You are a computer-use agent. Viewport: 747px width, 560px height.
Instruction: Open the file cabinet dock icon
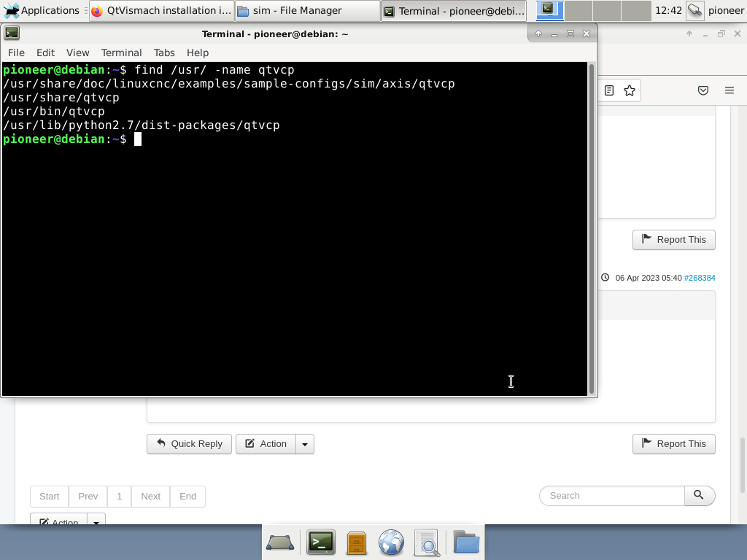coord(356,542)
